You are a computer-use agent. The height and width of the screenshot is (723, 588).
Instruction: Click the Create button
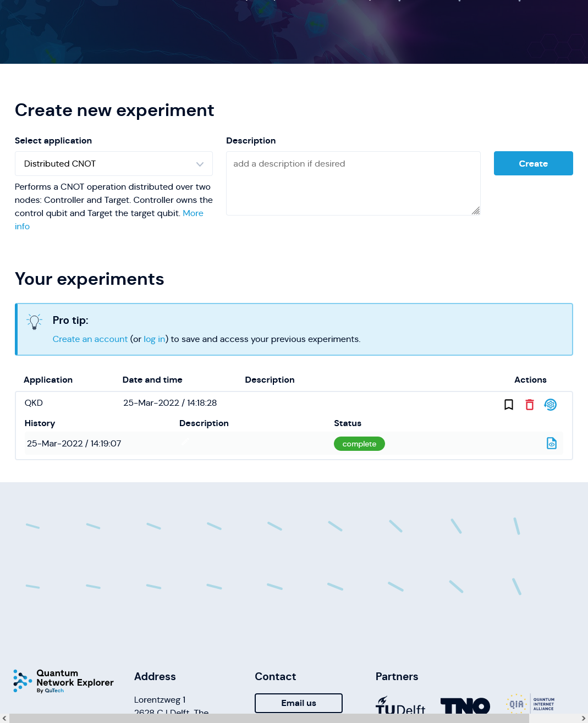[534, 163]
